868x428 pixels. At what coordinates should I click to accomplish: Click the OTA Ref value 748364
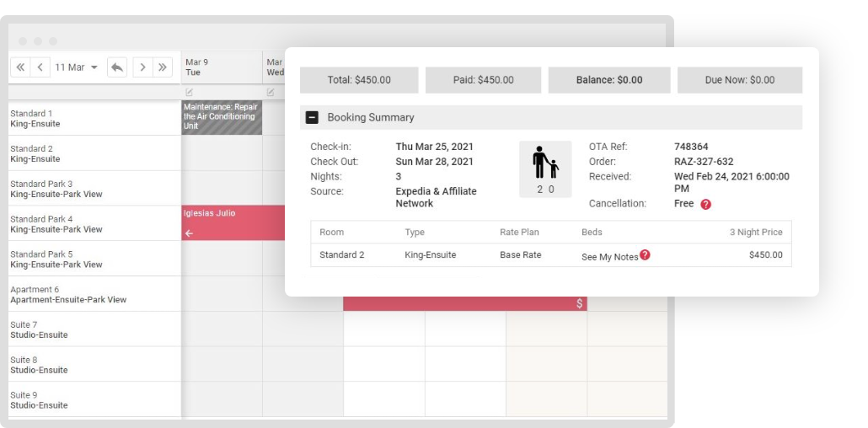tap(691, 147)
